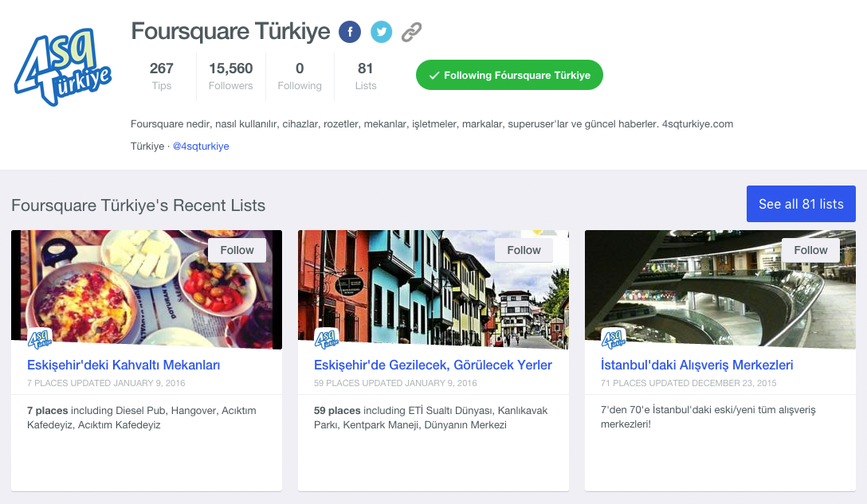Click See all 81 lists button
The height and width of the screenshot is (504, 867).
coord(801,204)
